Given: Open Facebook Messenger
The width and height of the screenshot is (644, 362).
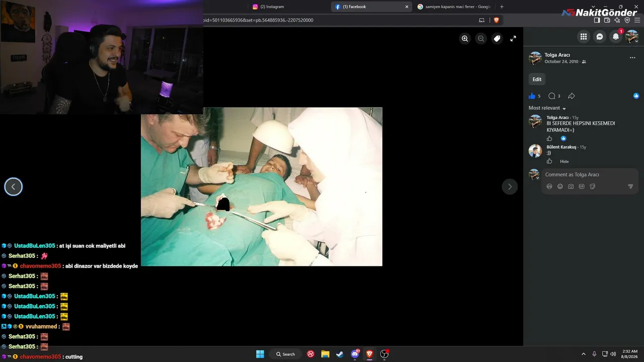Looking at the screenshot, I should (600, 37).
